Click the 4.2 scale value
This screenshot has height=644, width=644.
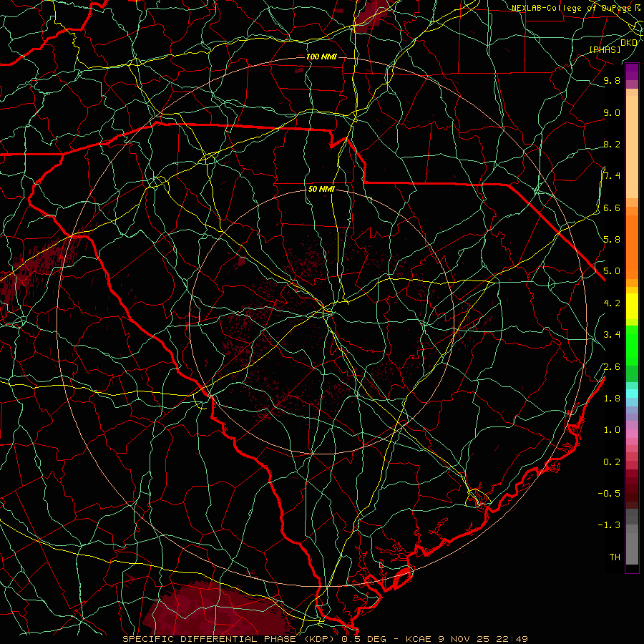pyautogui.click(x=612, y=303)
